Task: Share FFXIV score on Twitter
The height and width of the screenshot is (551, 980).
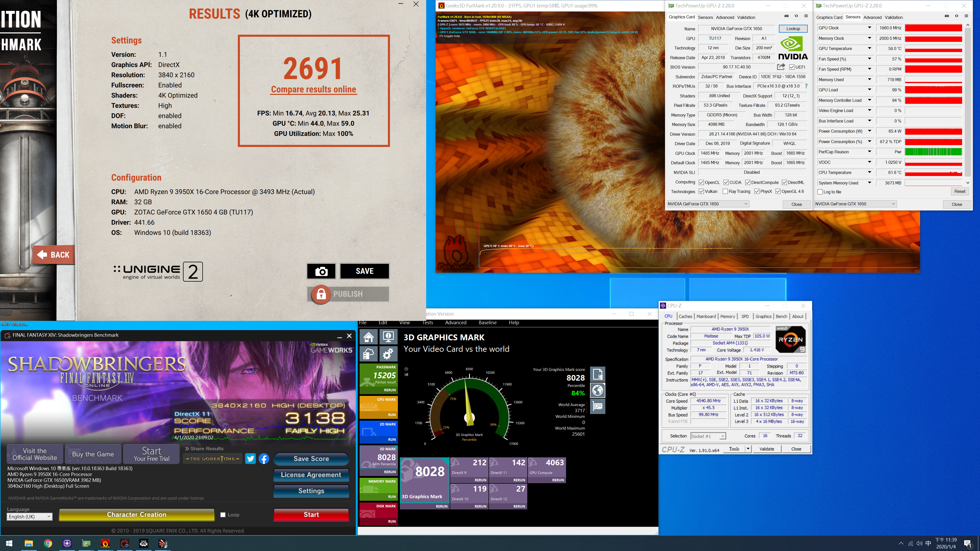Action: pos(250,459)
